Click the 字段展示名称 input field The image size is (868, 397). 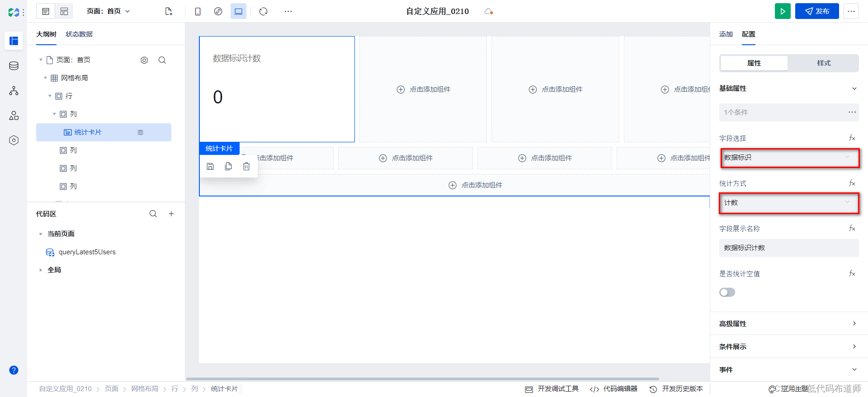(x=789, y=248)
